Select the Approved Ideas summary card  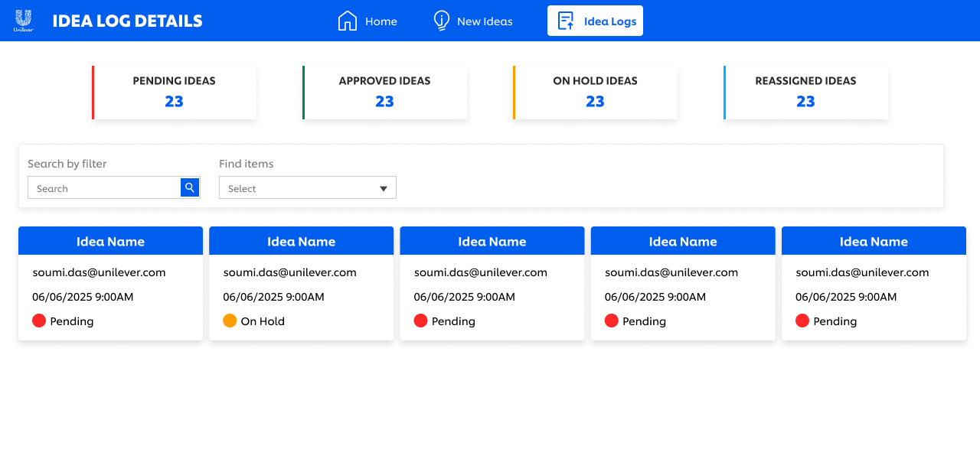[385, 93]
